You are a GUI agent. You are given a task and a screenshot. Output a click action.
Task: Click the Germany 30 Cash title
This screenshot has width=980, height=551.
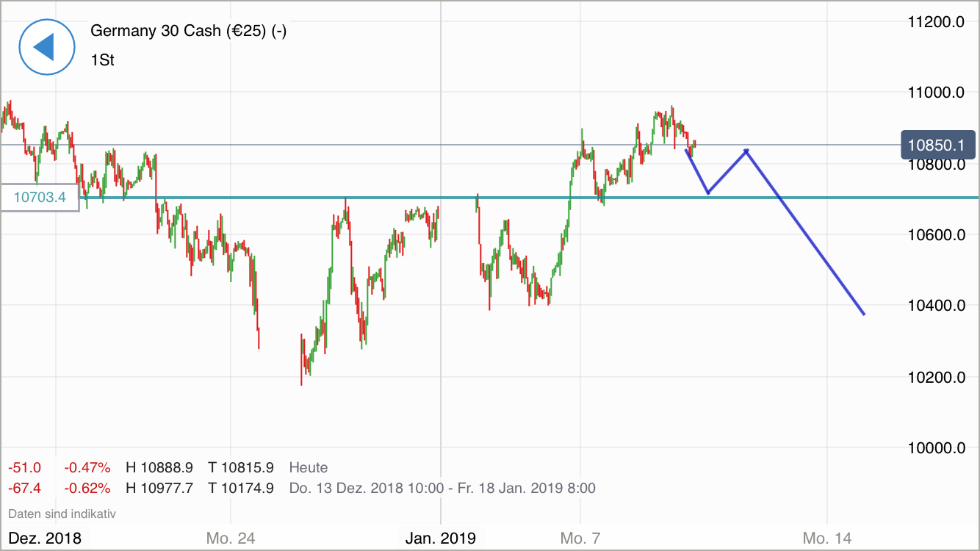[188, 31]
